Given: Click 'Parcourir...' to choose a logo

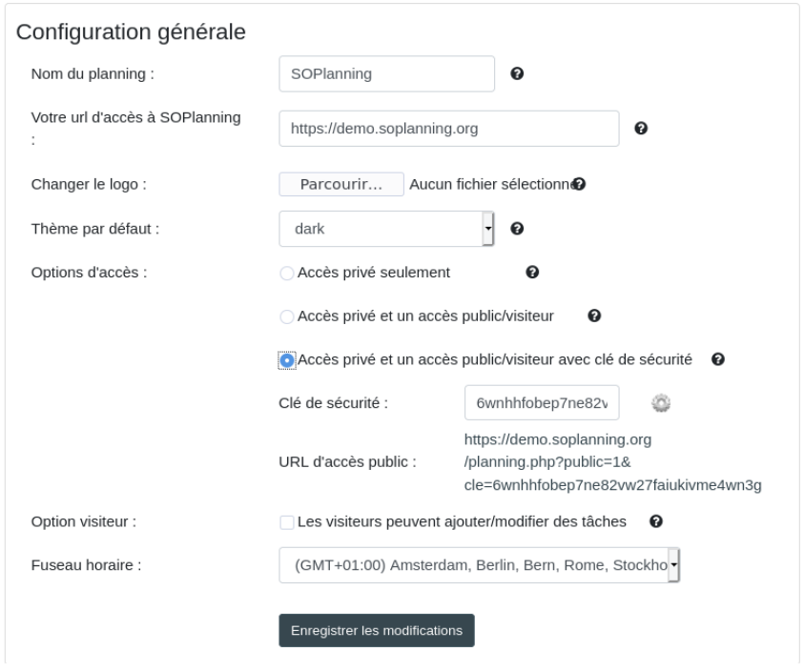Looking at the screenshot, I should (x=341, y=184).
